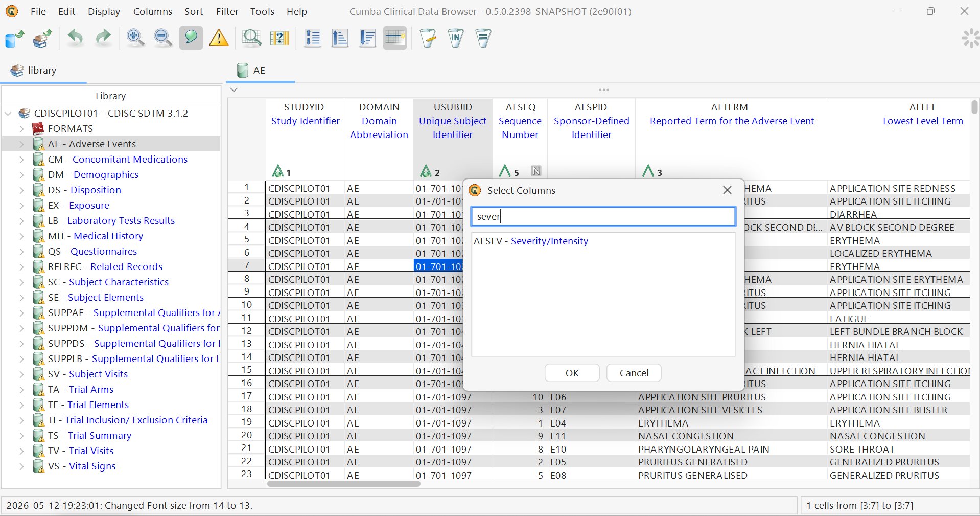
Task: Open the Tools menu
Action: click(262, 11)
